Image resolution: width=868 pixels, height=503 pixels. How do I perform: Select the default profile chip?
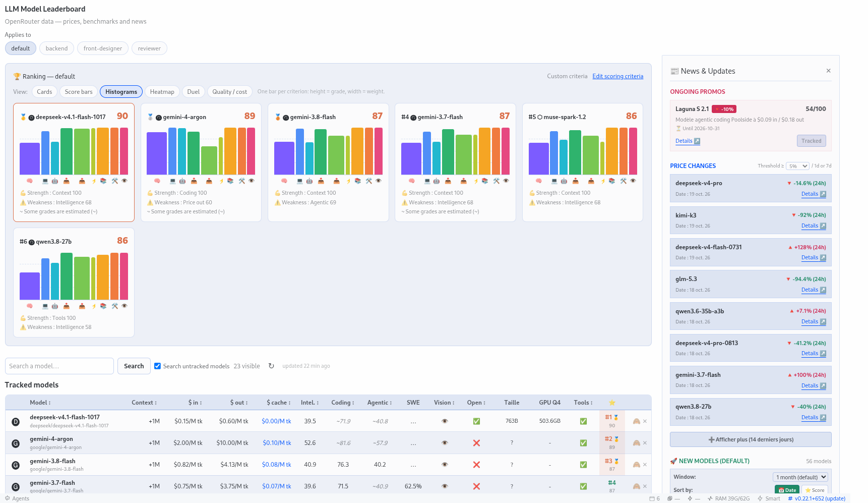pos(20,48)
